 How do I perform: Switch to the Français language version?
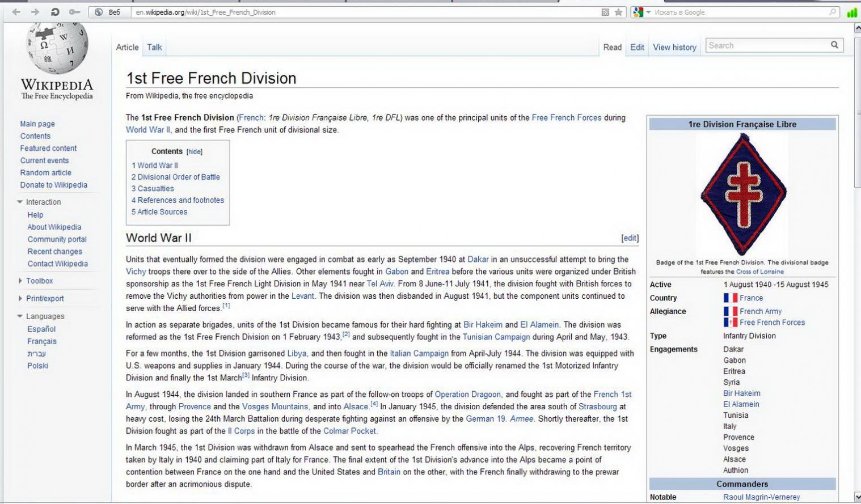click(42, 341)
